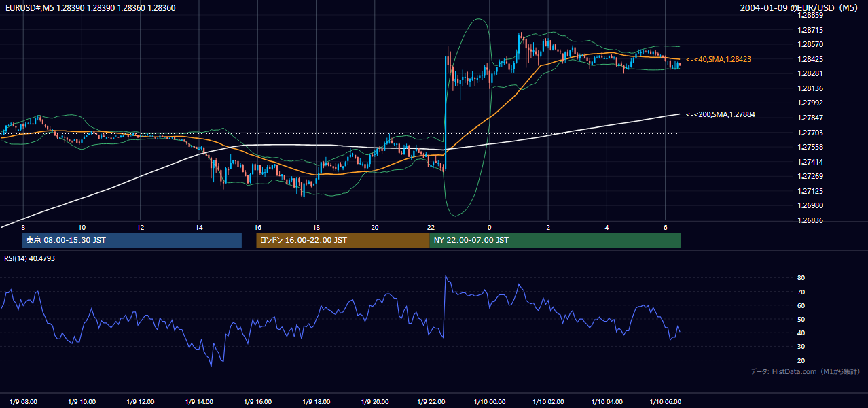
Task: Click the RSI(14) 40.4793 indicator label
Action: coord(29,258)
